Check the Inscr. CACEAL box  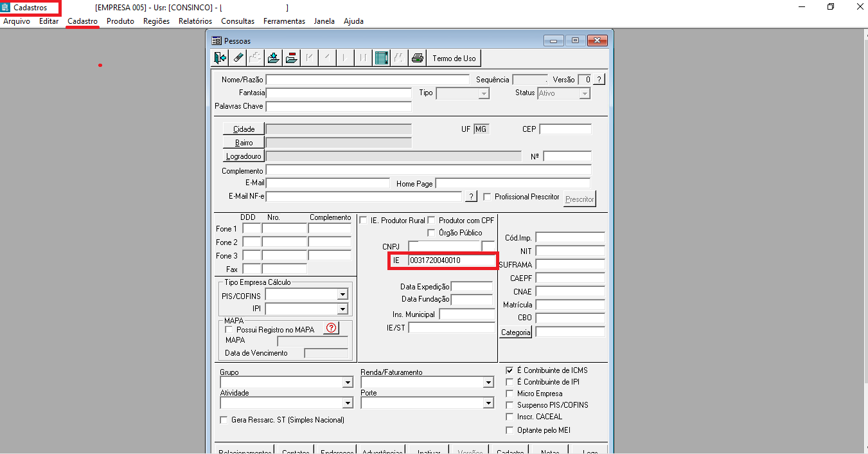tap(510, 417)
